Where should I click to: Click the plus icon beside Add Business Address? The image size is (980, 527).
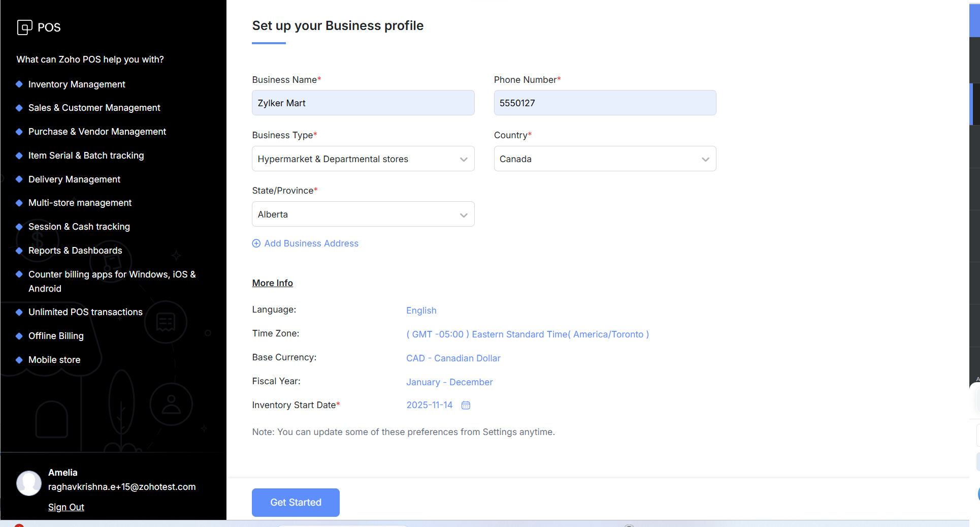[x=256, y=243]
